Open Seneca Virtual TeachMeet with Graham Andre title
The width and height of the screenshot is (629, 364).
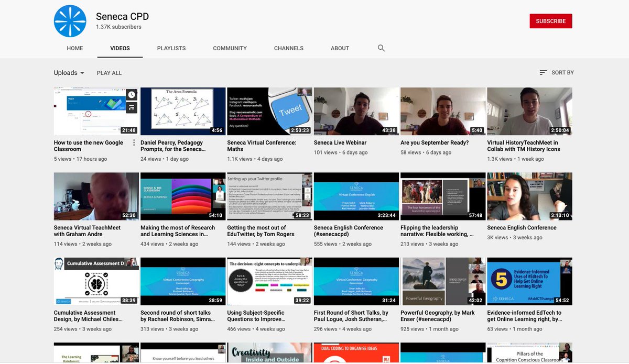pos(87,231)
